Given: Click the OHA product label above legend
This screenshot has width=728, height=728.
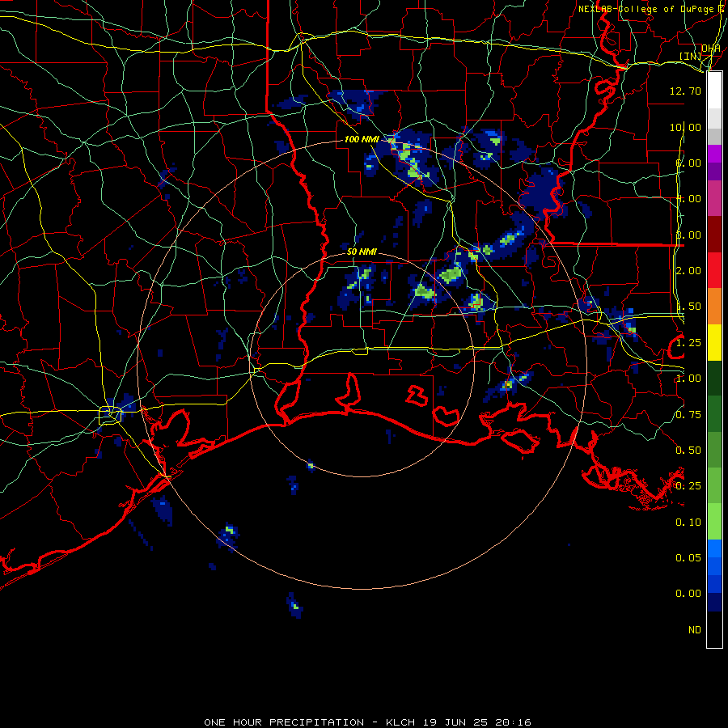Looking at the screenshot, I should click(x=711, y=49).
